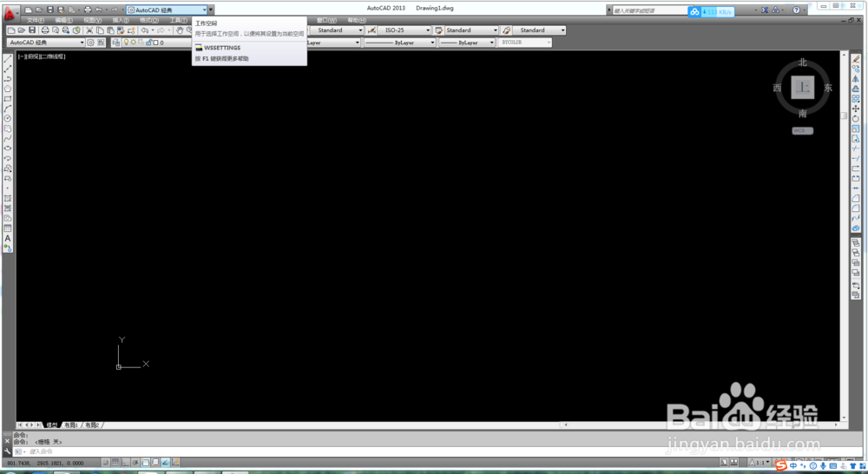Select the Rectangle draw tool
Viewport: 868px width, 474px height.
[x=8, y=99]
